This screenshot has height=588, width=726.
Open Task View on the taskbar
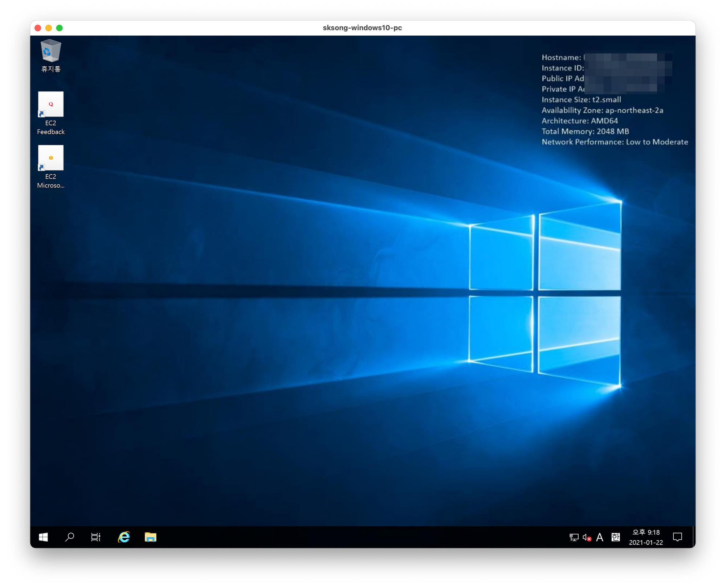96,537
